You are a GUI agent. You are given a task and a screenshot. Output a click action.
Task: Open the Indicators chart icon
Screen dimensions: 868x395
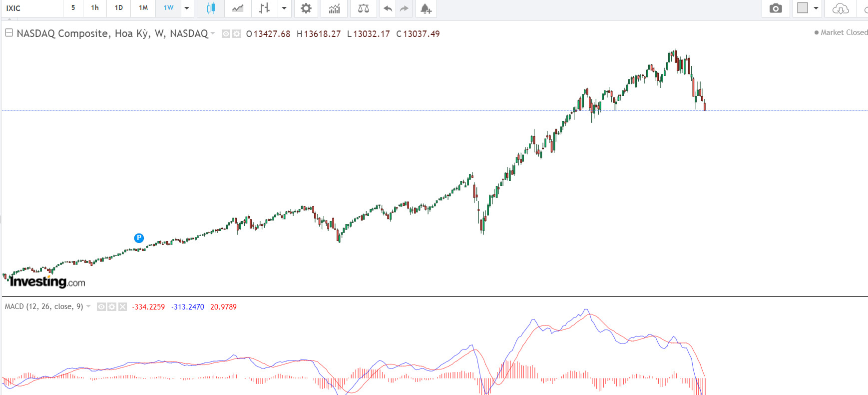pyautogui.click(x=334, y=8)
